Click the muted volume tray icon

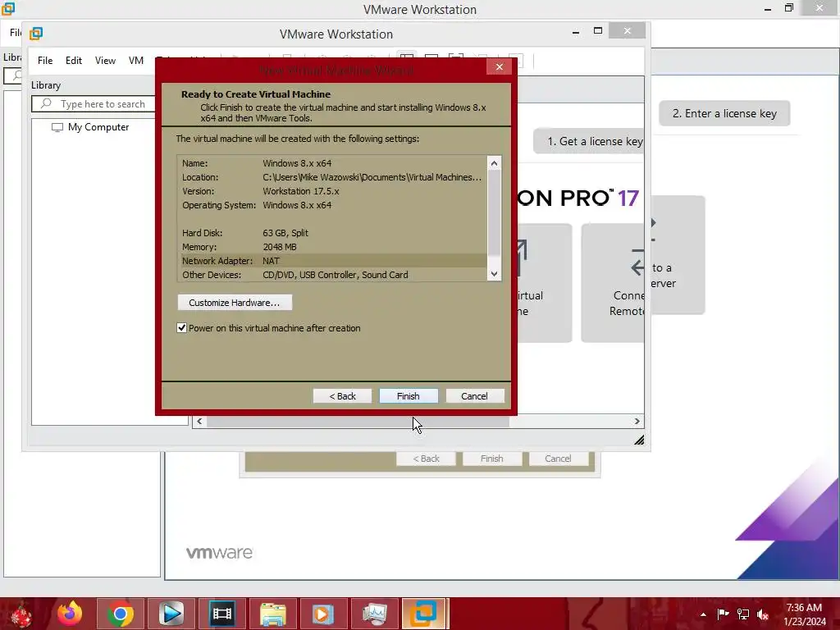click(763, 614)
